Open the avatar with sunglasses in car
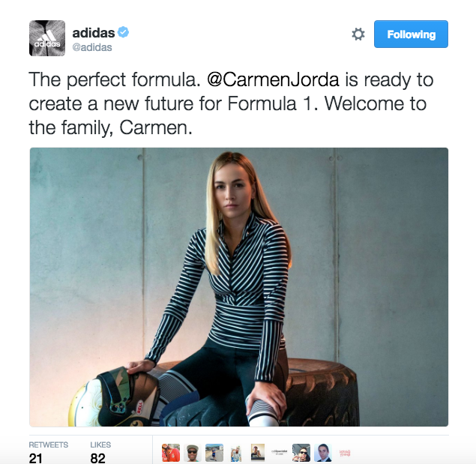This screenshot has height=464, width=476. 301,453
